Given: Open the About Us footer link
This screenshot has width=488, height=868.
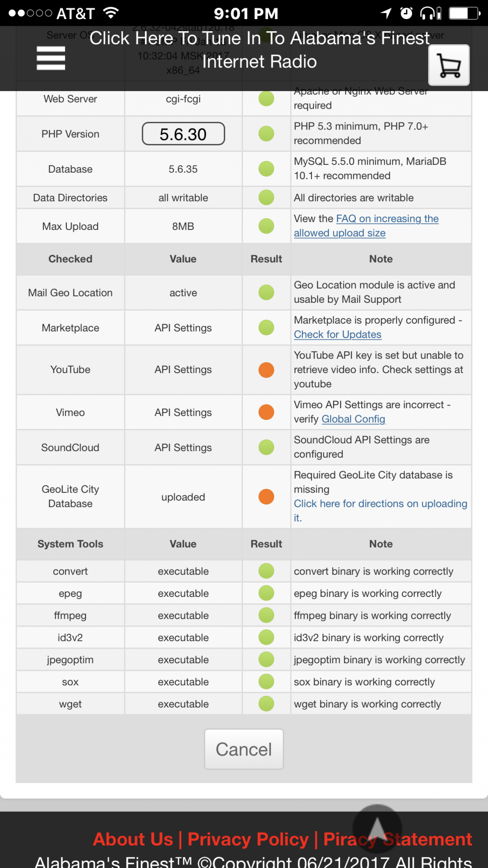Looking at the screenshot, I should point(133,839).
